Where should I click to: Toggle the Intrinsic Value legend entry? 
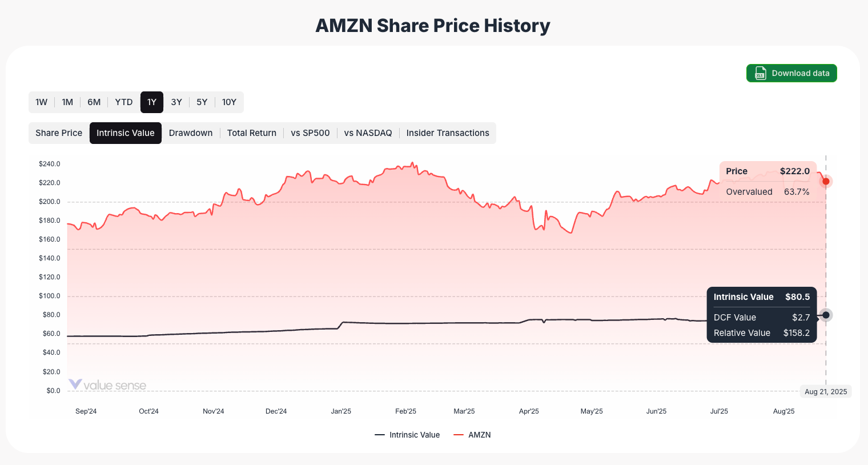click(408, 435)
